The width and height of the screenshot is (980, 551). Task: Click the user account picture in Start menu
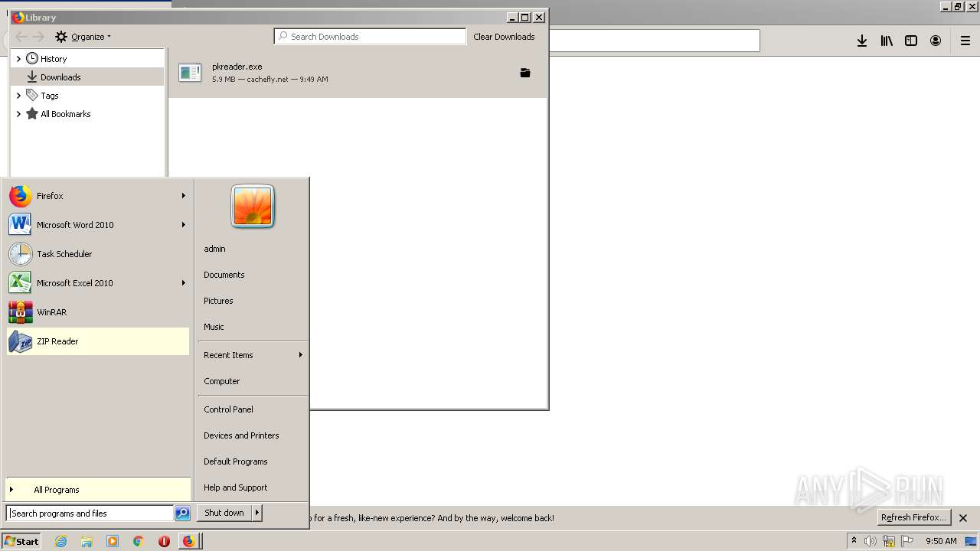point(253,206)
